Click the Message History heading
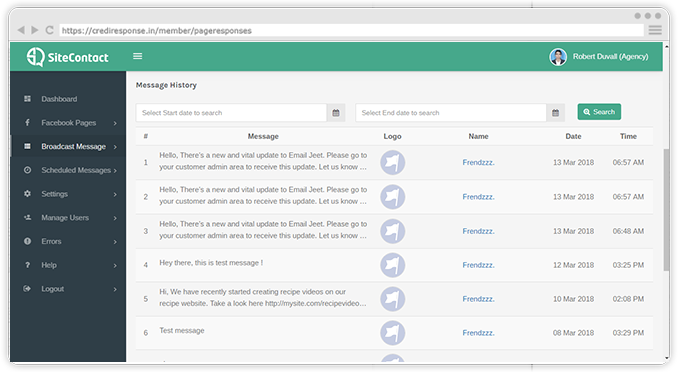Viewport: 678px width, 372px height. [x=166, y=85]
